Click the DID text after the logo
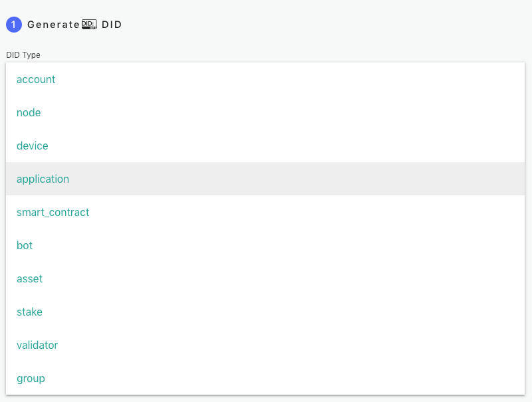This screenshot has width=532, height=402. pyautogui.click(x=112, y=25)
